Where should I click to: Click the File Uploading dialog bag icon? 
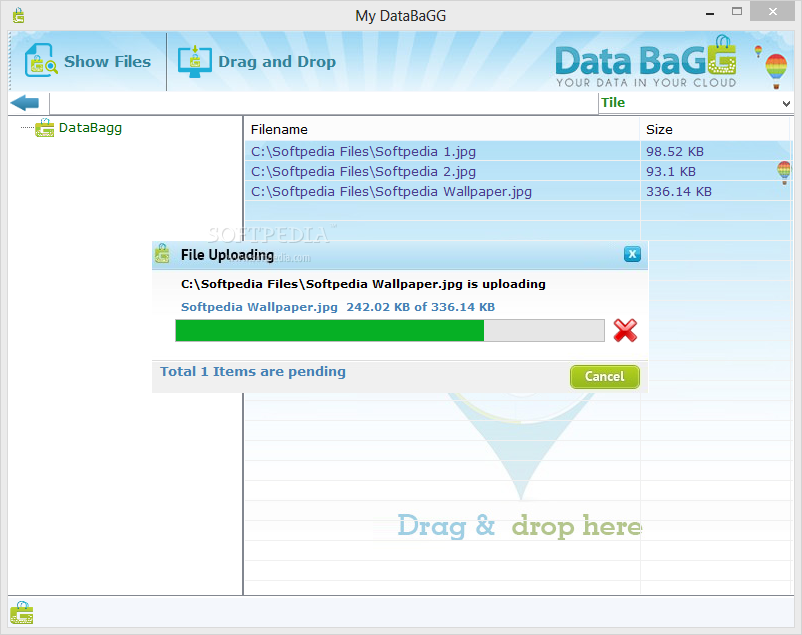point(162,254)
